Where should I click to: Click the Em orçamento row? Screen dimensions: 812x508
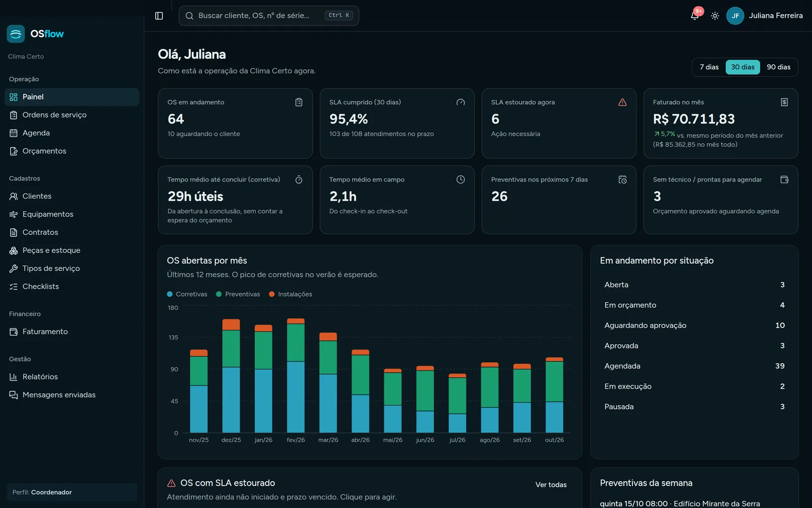pos(694,305)
